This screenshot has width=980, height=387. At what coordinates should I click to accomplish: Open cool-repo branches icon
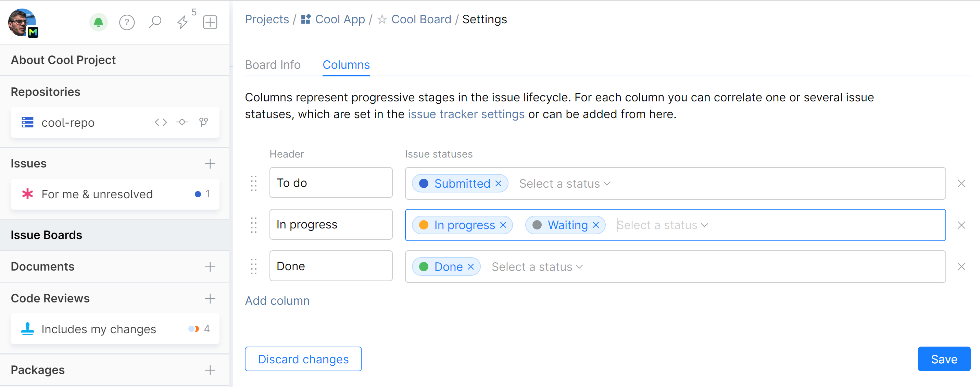pyautogui.click(x=203, y=122)
